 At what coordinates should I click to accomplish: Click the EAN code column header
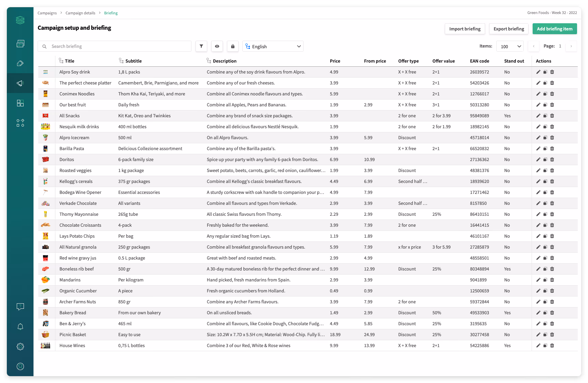click(x=480, y=61)
